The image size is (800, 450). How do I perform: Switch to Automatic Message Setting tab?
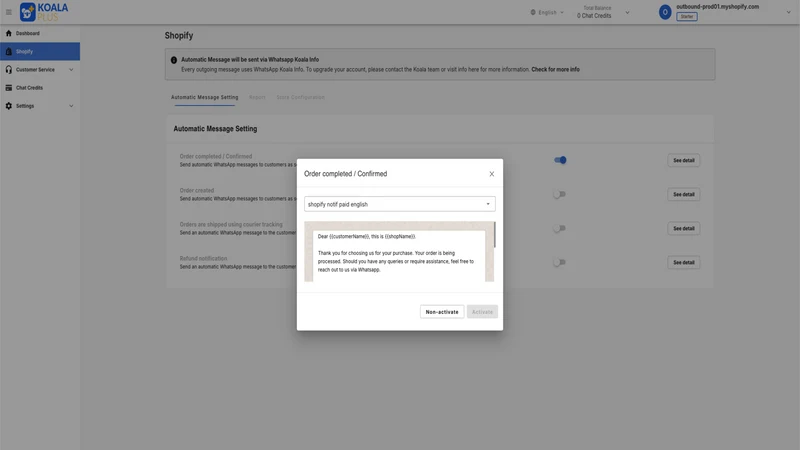[x=205, y=97]
